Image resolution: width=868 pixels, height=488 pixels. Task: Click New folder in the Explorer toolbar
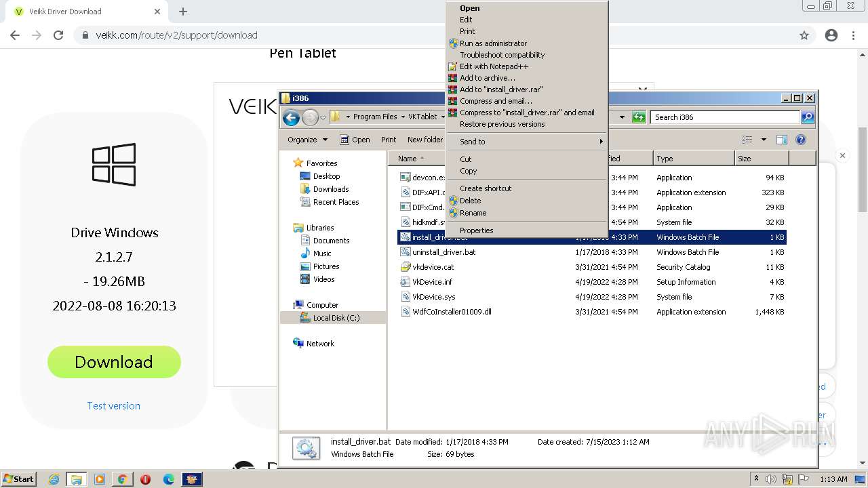[425, 140]
